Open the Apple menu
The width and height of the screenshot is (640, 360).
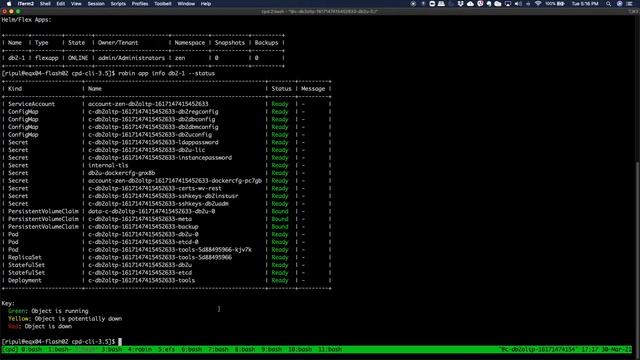pyautogui.click(x=9, y=4)
